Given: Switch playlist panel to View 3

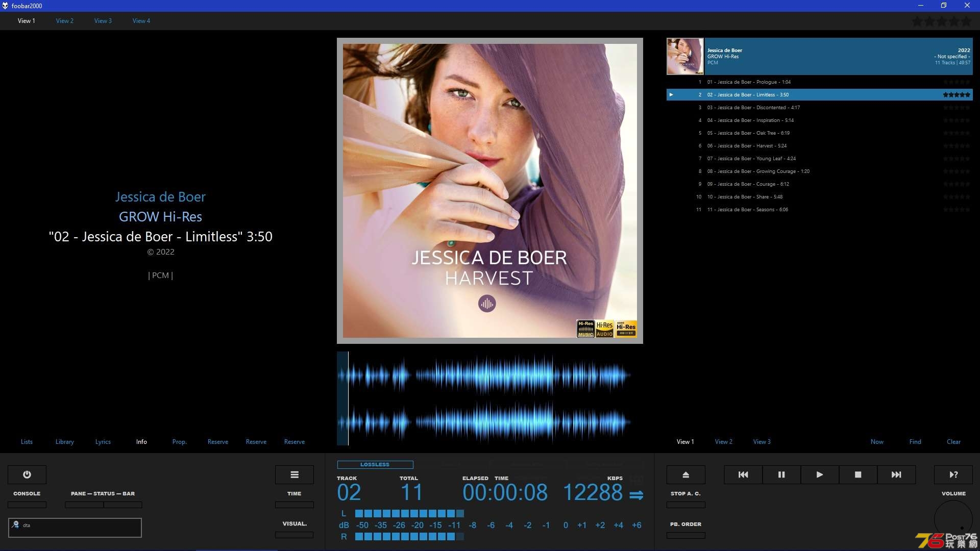Looking at the screenshot, I should (762, 442).
